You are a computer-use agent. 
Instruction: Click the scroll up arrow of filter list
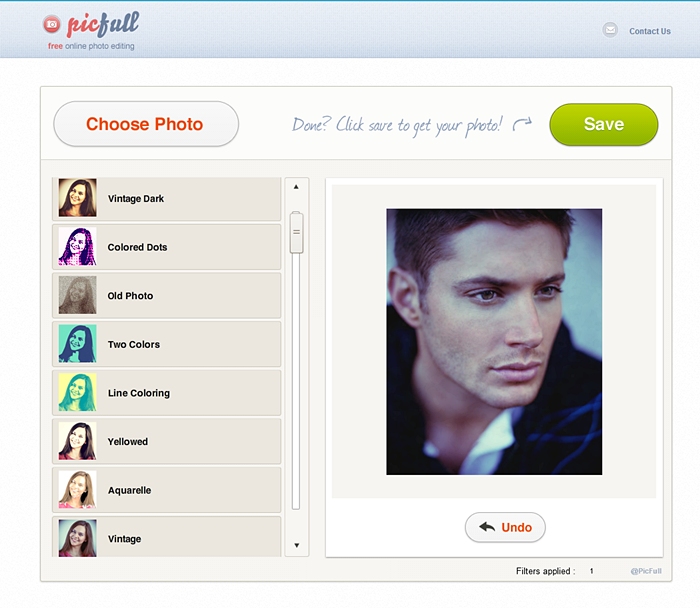point(296,187)
